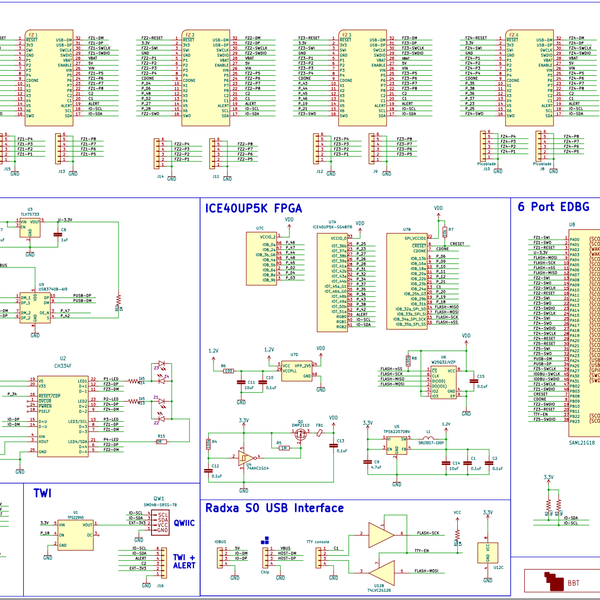Select the U2 CH334F hub symbol
600x600 pixels.
click(63, 416)
